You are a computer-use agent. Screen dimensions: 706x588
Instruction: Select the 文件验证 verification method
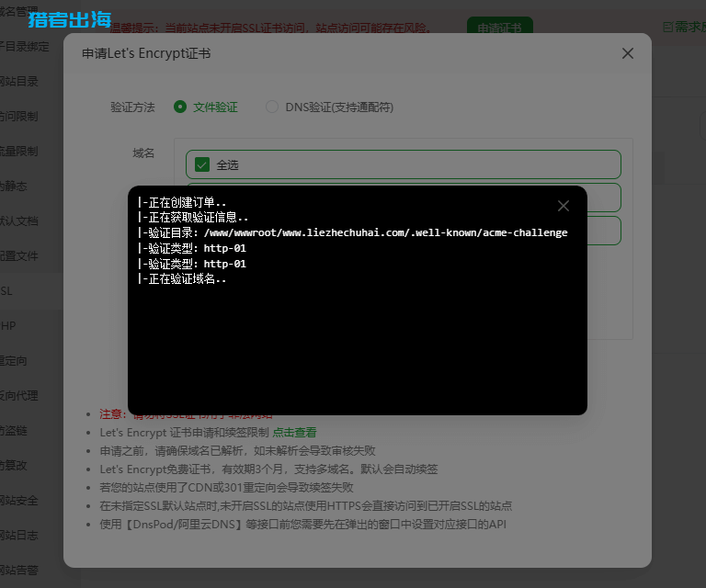181,107
